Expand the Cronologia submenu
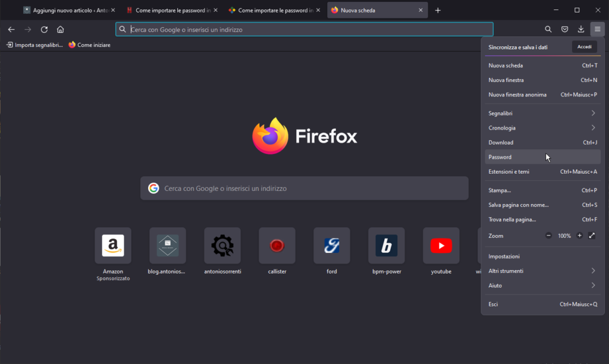This screenshot has width=609, height=364. point(542,128)
